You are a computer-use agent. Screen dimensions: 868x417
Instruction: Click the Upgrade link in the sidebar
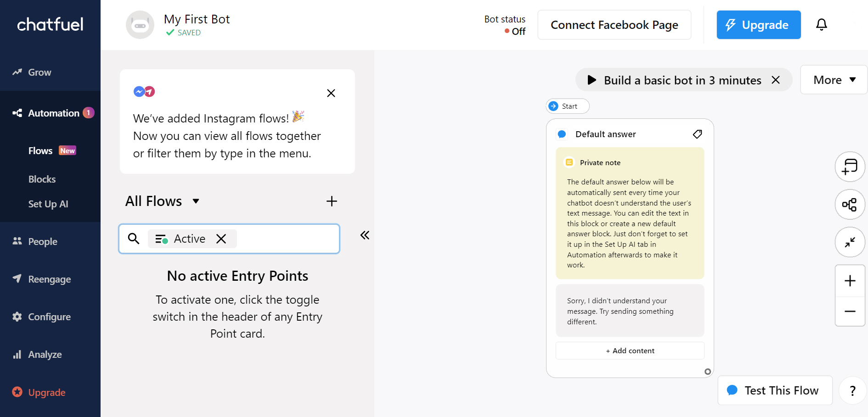(x=46, y=392)
